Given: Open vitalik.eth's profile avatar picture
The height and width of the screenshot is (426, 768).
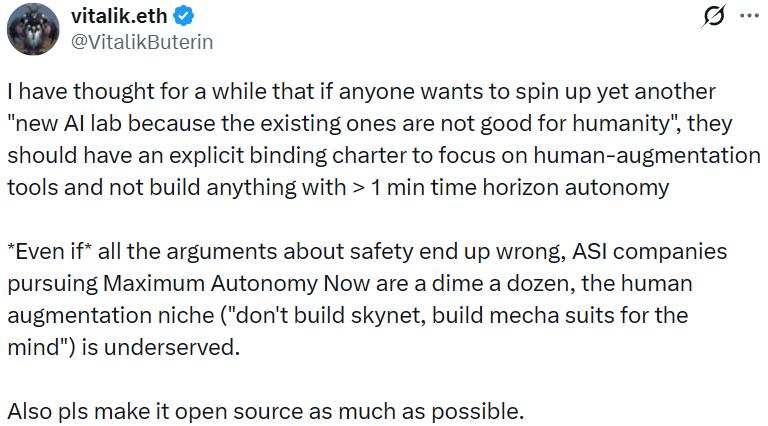Looking at the screenshot, I should [x=31, y=29].
